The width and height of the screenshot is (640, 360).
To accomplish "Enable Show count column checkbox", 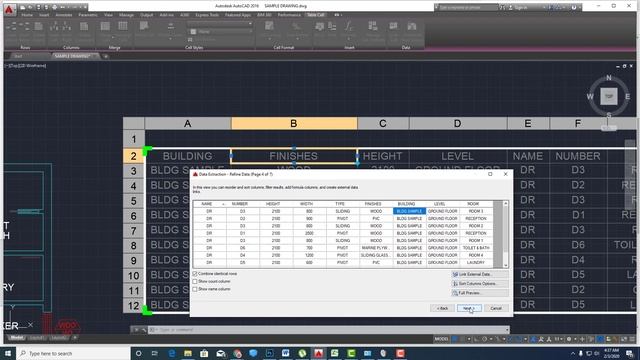I will pyautogui.click(x=195, y=281).
